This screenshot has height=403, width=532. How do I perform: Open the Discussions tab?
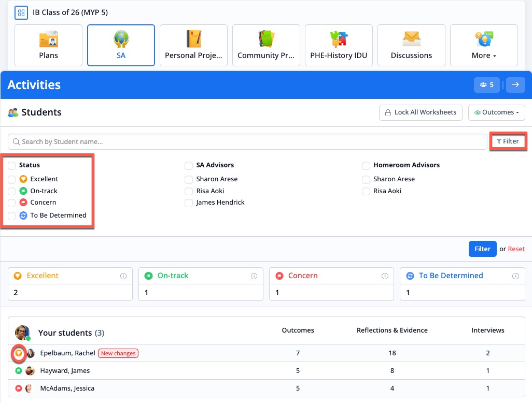[411, 46]
